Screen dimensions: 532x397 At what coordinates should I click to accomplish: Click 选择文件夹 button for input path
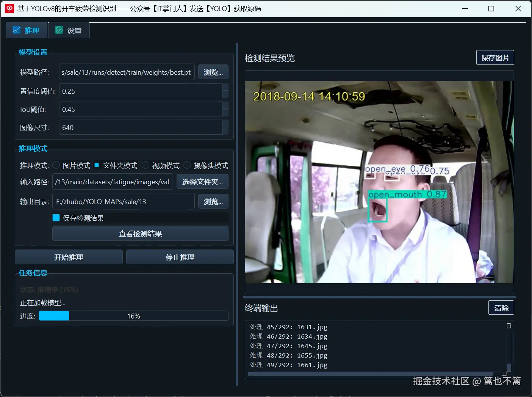tap(202, 182)
